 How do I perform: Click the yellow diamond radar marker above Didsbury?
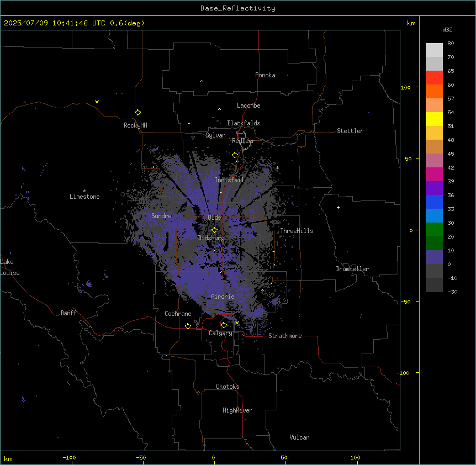click(214, 230)
